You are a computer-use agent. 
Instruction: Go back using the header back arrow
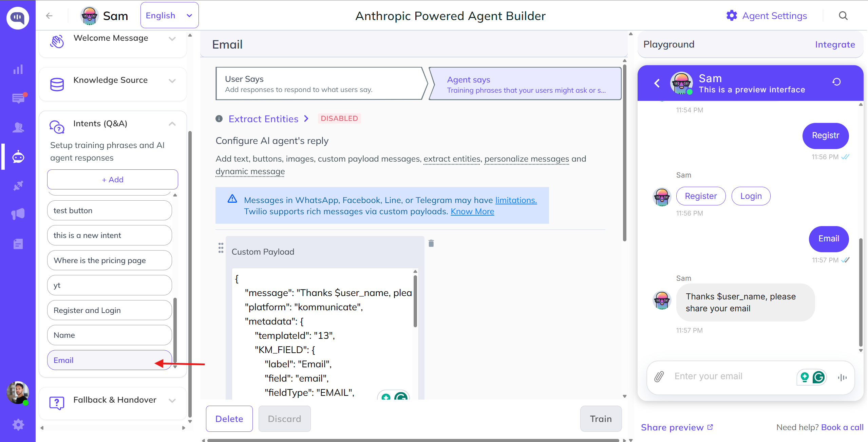[x=49, y=16]
